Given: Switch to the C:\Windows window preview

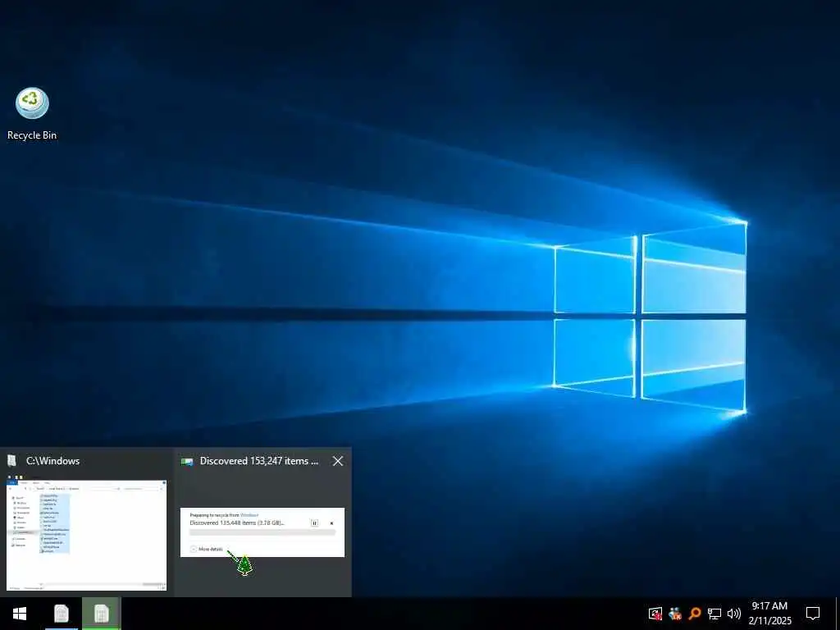Looking at the screenshot, I should 86,535.
